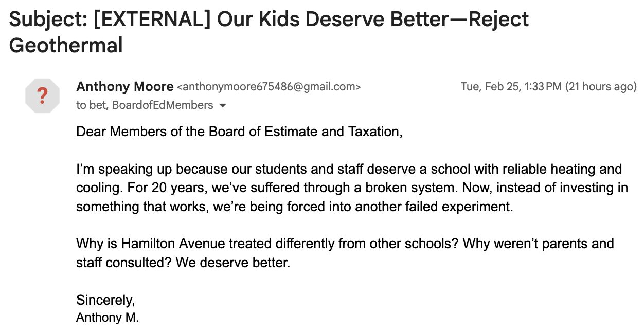This screenshot has height=336, width=644.
Task: Click the word "to" before the recipients
Action: (81, 105)
